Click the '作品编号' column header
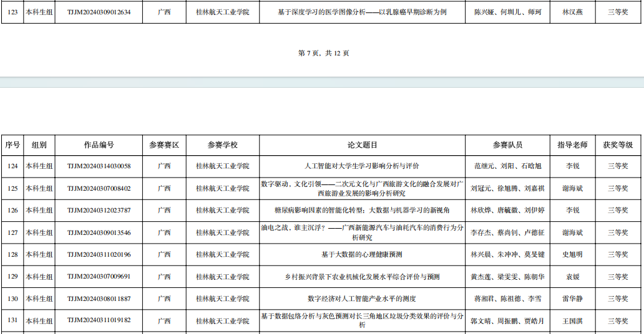Screen dimensions: 644x334 click(99, 145)
